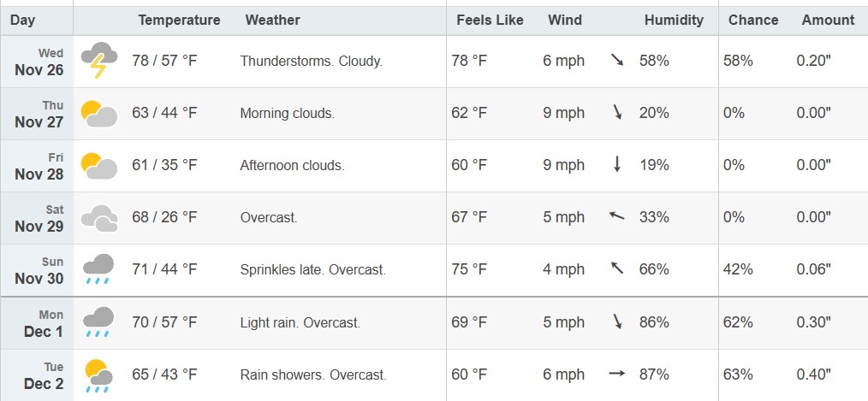Screen dimensions: 868x401
Task: Click the Amount column header
Action: point(828,20)
